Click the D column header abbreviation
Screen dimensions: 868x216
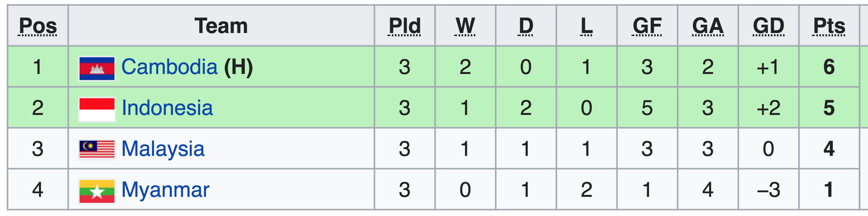coord(526,26)
